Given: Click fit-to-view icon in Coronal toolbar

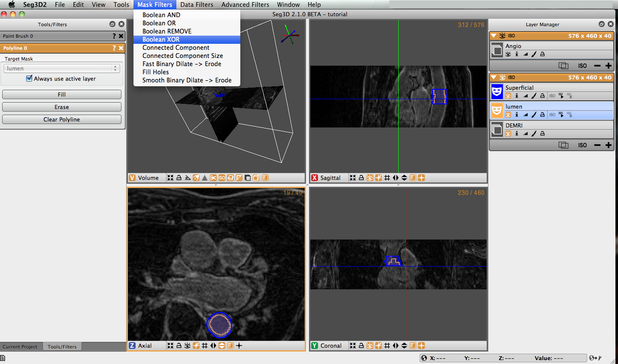Looking at the screenshot, I should click(x=353, y=346).
